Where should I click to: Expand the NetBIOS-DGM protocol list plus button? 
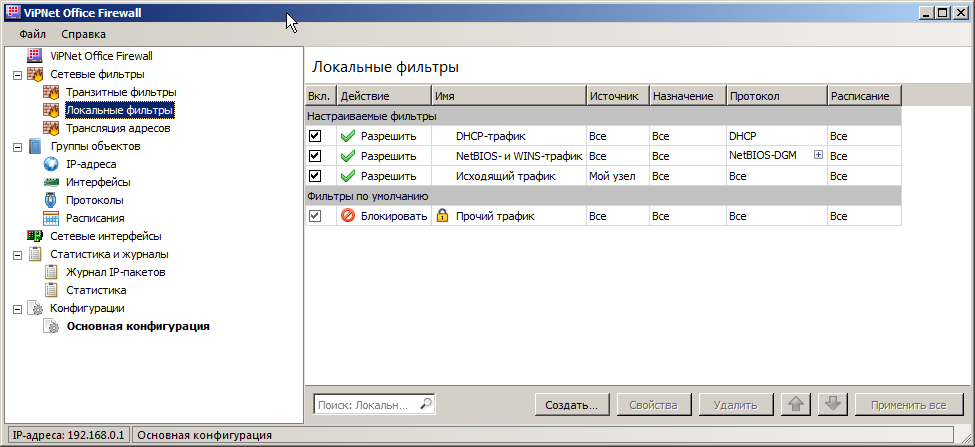point(818,155)
